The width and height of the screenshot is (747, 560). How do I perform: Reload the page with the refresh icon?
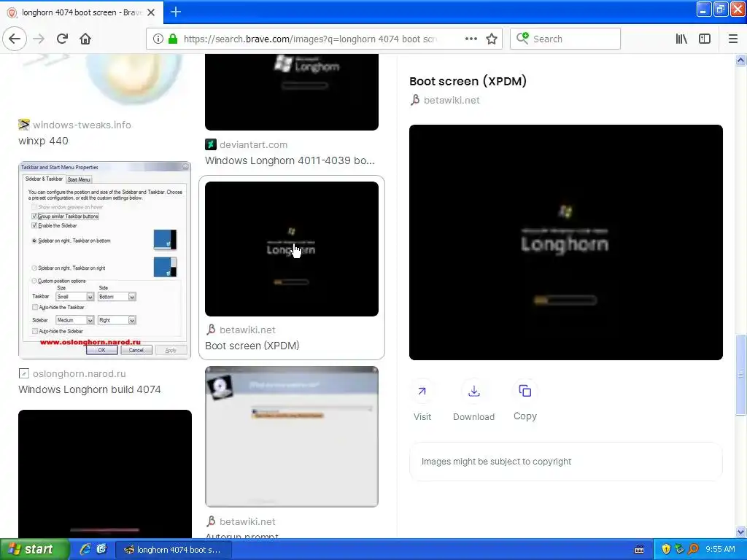pos(62,39)
